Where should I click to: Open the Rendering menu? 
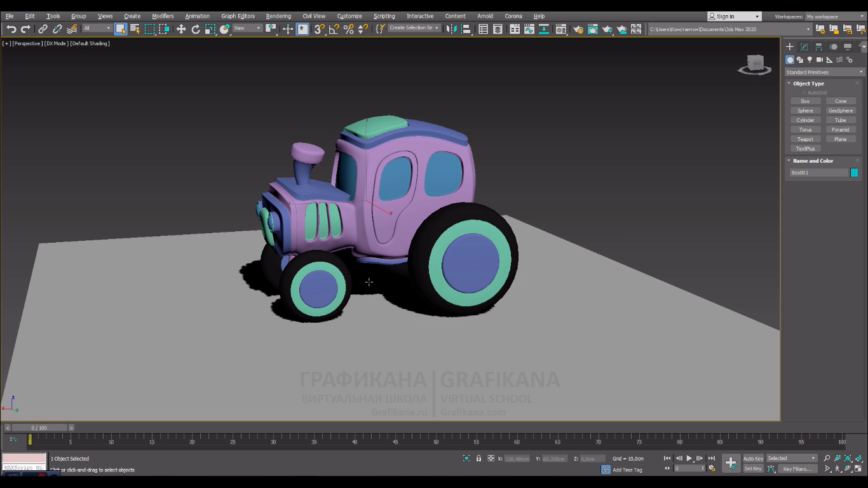[278, 16]
